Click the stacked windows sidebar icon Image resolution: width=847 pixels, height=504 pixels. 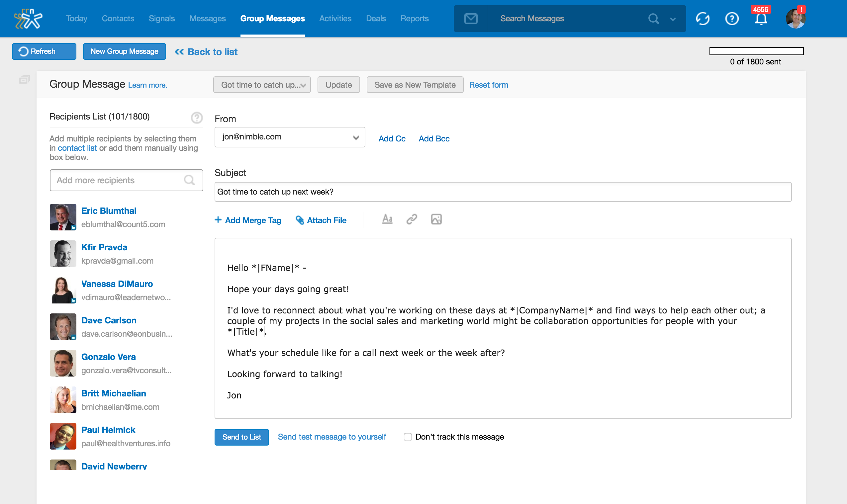[25, 80]
